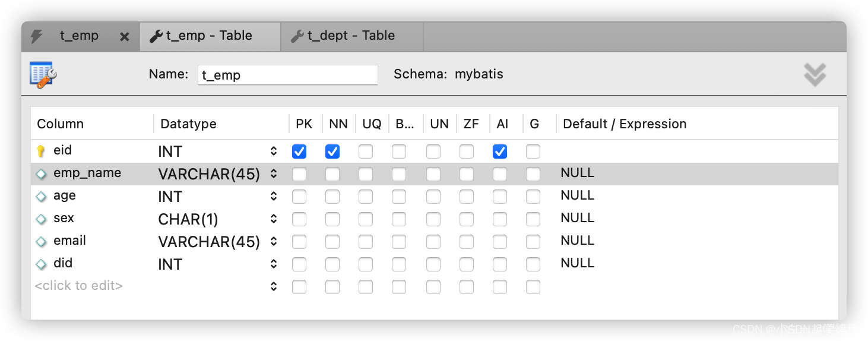
Task: Close the t_emp query tab
Action: [x=124, y=37]
